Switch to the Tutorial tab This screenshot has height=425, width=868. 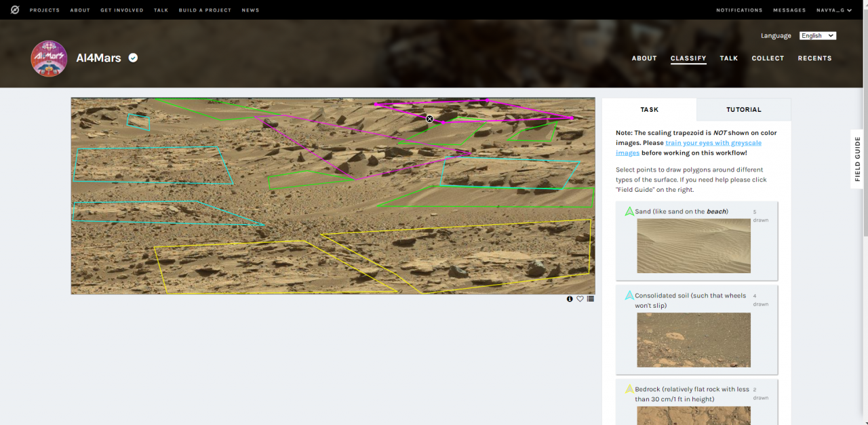coord(744,109)
